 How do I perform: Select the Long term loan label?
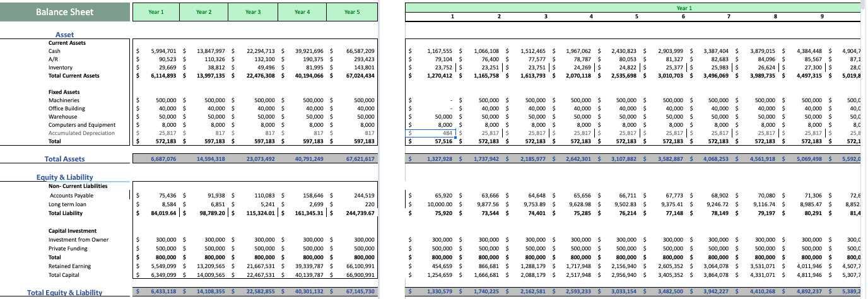click(67, 204)
